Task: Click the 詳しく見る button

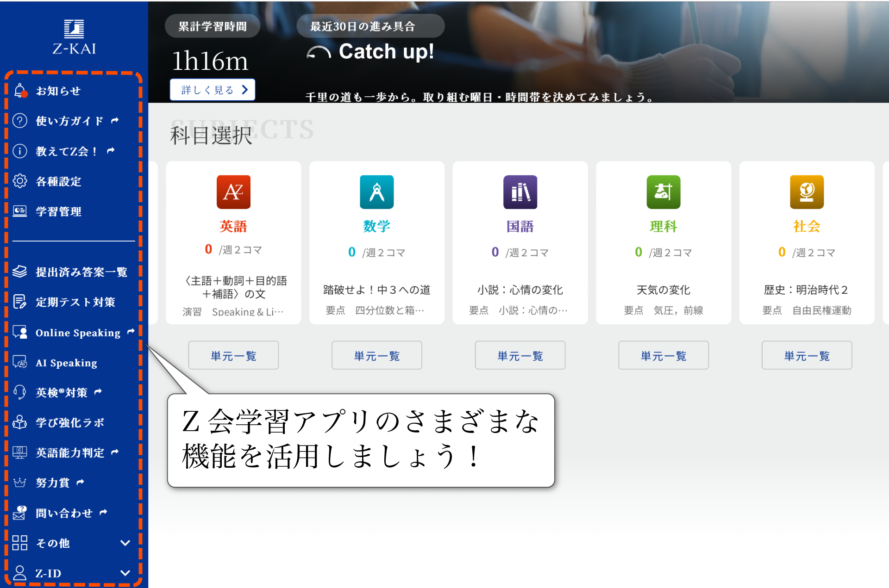Action: (x=213, y=90)
